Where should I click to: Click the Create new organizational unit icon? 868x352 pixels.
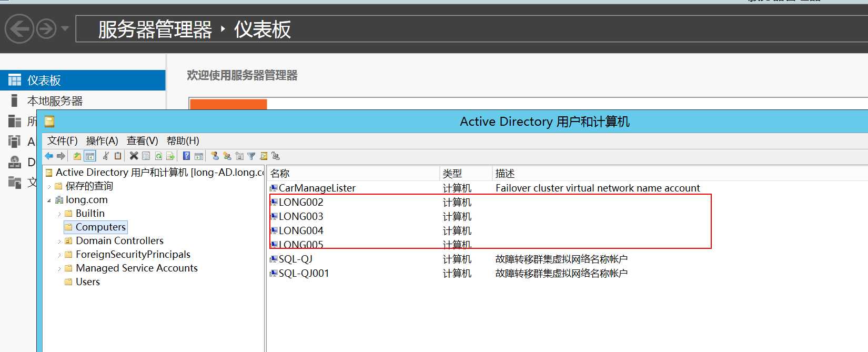(239, 156)
